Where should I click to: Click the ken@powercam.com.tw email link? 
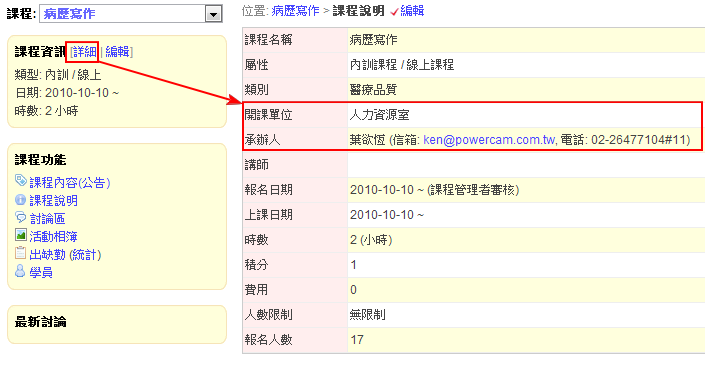(489, 140)
